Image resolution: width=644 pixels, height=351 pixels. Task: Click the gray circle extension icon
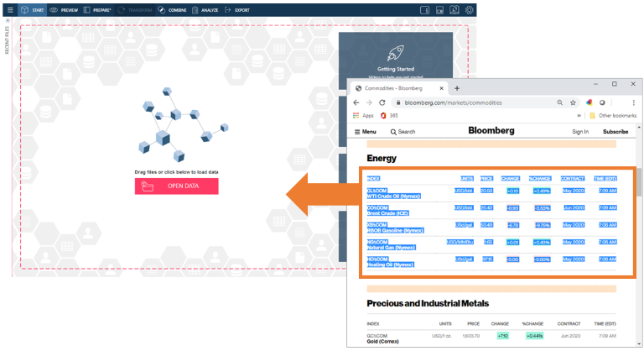point(602,102)
